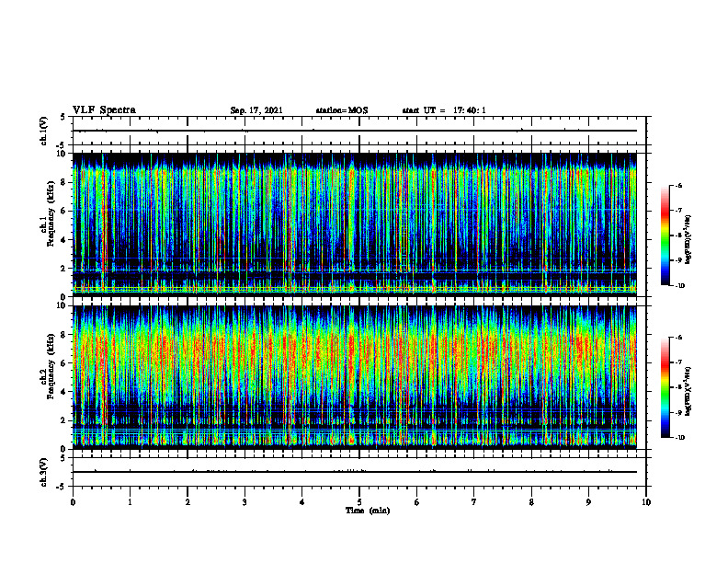Click time axis tick label "6"

(417, 502)
